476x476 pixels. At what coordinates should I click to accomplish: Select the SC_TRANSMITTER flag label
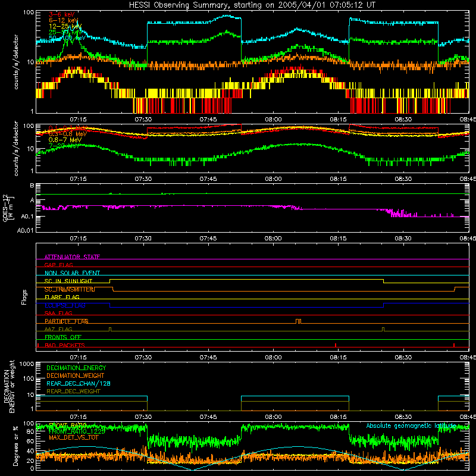pyautogui.click(x=70, y=289)
